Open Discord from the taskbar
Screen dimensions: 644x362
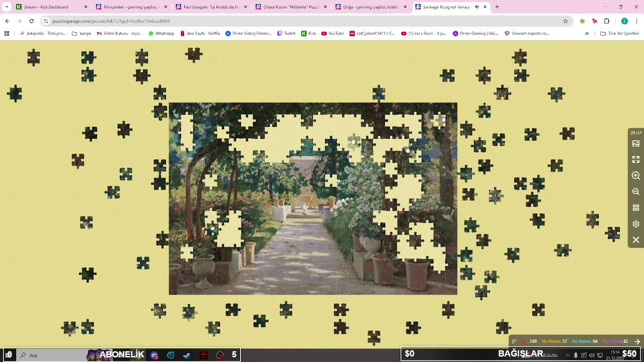tap(154, 355)
